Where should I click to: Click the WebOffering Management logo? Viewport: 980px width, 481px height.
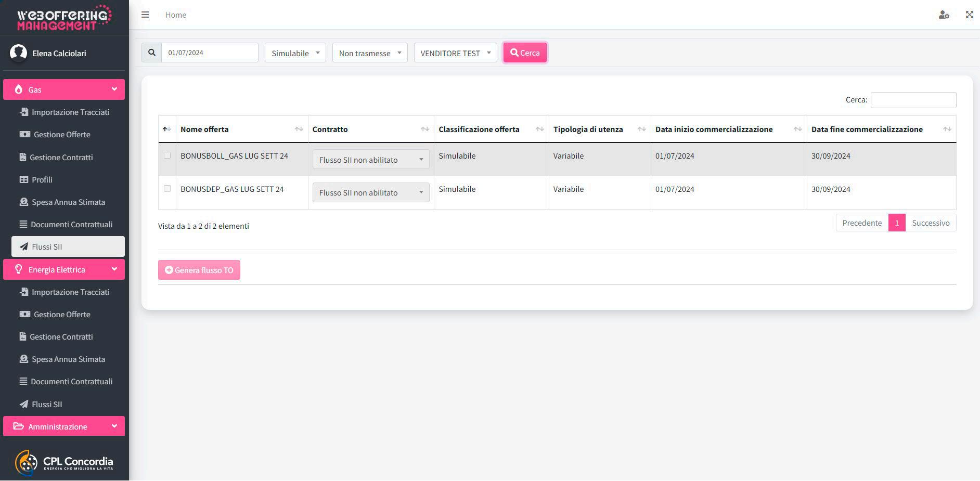point(65,18)
